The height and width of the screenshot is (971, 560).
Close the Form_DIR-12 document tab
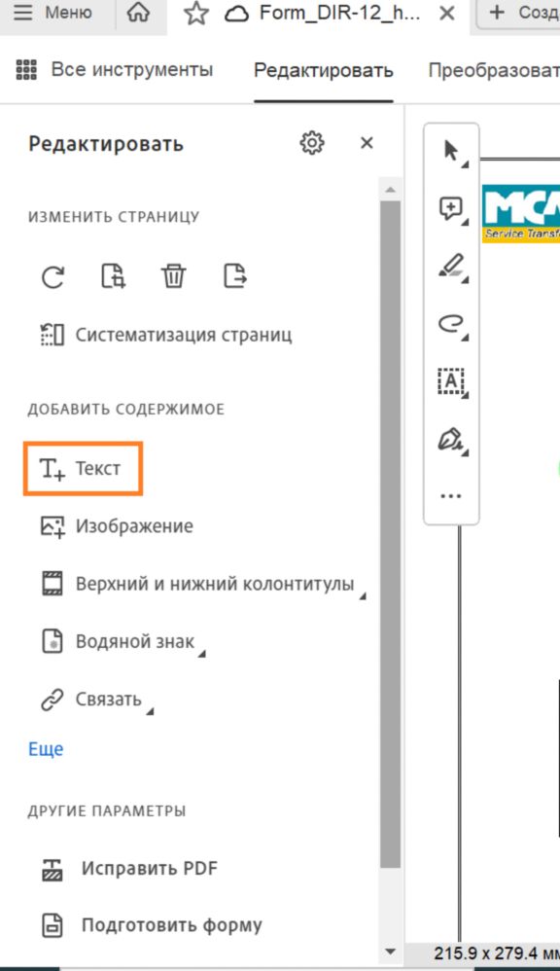point(447,13)
